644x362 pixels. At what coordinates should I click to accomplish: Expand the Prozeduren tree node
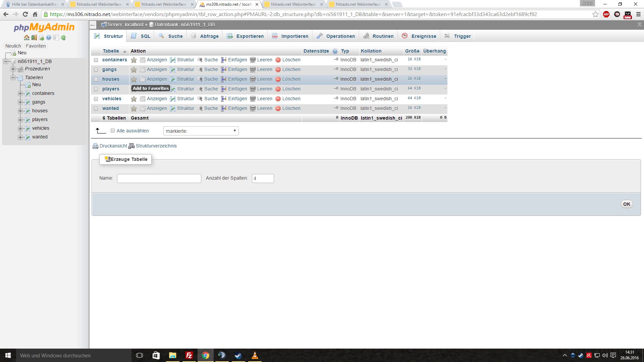(13, 69)
